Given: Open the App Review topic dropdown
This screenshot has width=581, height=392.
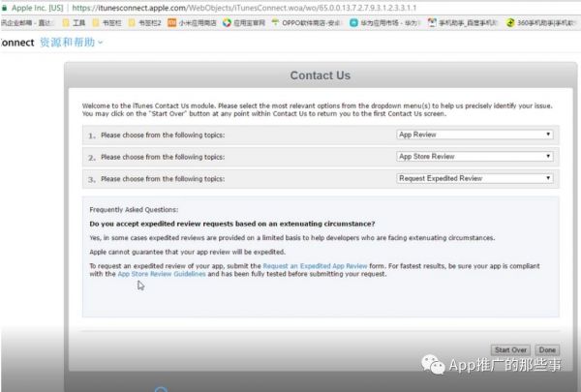Looking at the screenshot, I should tap(474, 135).
